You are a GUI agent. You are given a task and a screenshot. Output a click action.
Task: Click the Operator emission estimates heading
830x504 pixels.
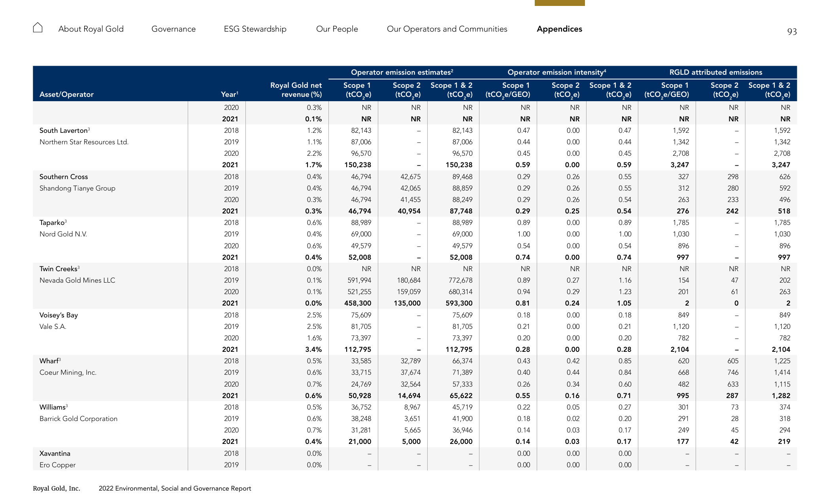tap(402, 72)
